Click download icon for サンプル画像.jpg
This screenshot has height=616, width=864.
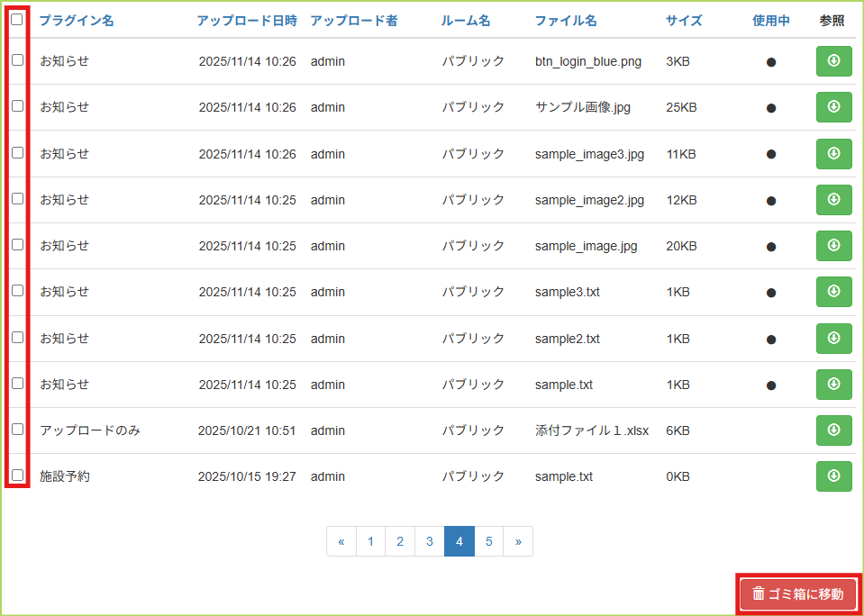coord(833,107)
